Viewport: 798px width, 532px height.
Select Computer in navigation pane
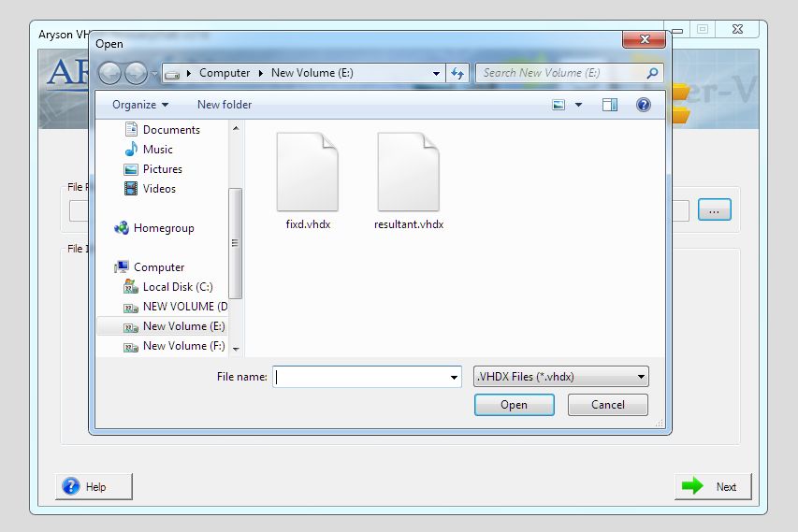pos(149,267)
